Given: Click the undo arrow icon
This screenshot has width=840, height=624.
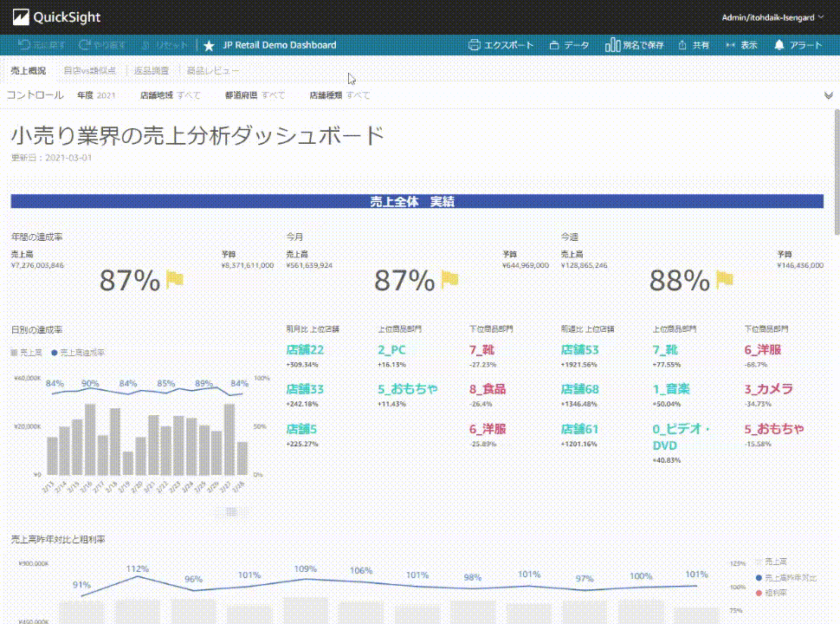Looking at the screenshot, I should [23, 45].
